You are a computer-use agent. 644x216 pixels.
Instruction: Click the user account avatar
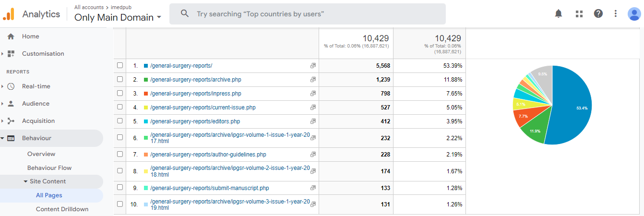tap(634, 13)
